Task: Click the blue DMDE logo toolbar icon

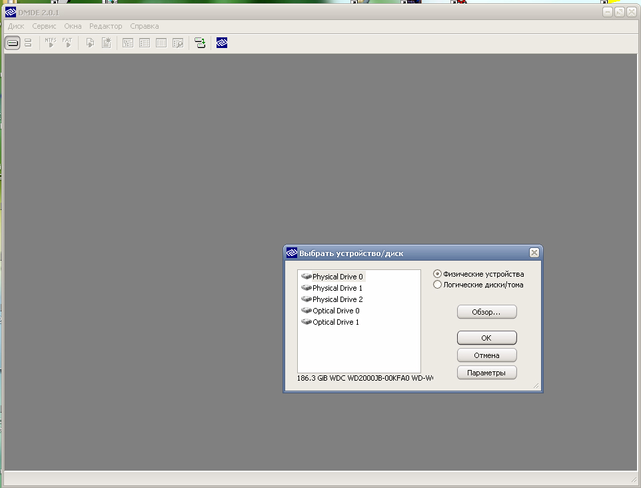Action: pyautogui.click(x=222, y=43)
